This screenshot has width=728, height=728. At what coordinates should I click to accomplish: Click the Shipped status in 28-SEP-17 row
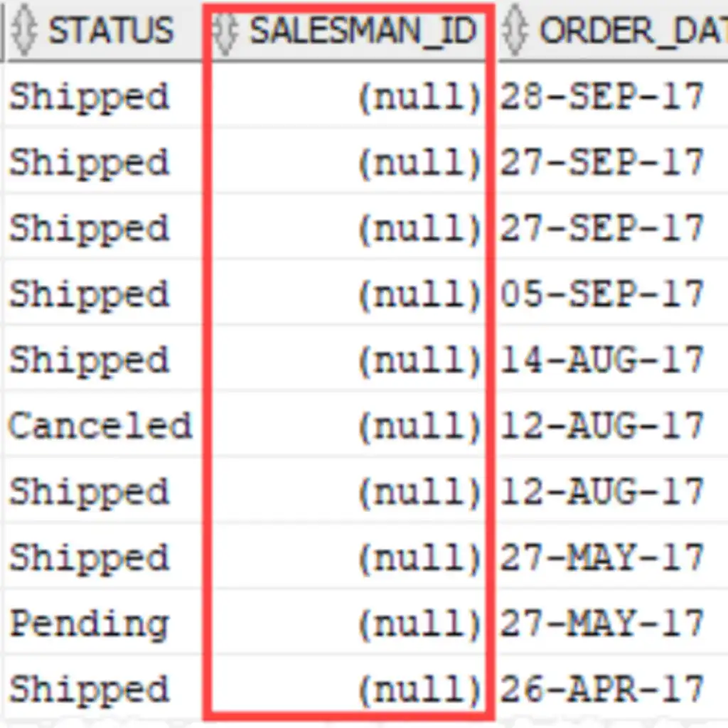89,97
